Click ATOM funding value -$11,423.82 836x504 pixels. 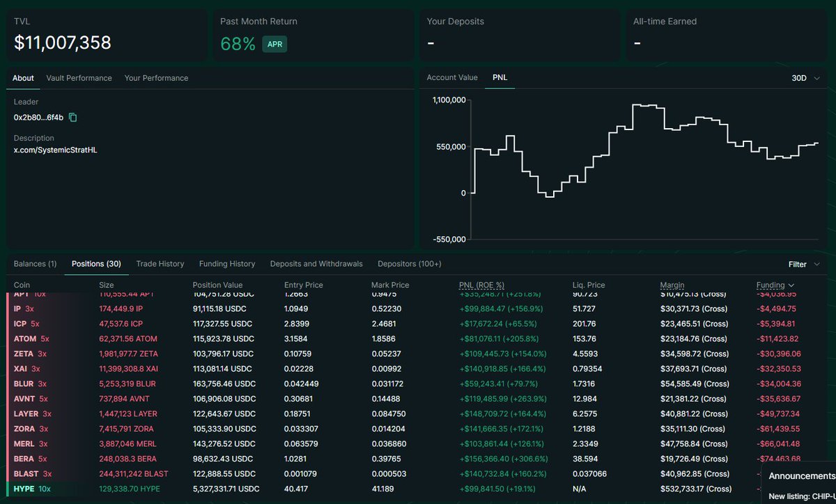click(779, 339)
